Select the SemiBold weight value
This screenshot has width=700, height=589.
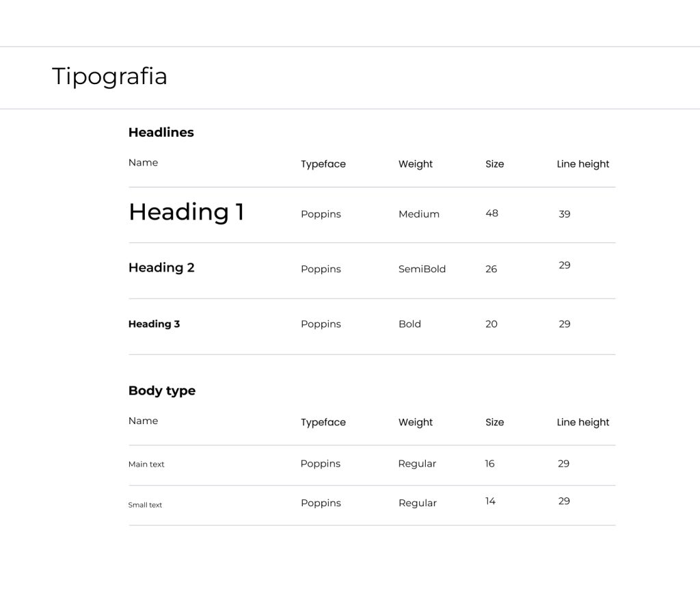point(422,270)
